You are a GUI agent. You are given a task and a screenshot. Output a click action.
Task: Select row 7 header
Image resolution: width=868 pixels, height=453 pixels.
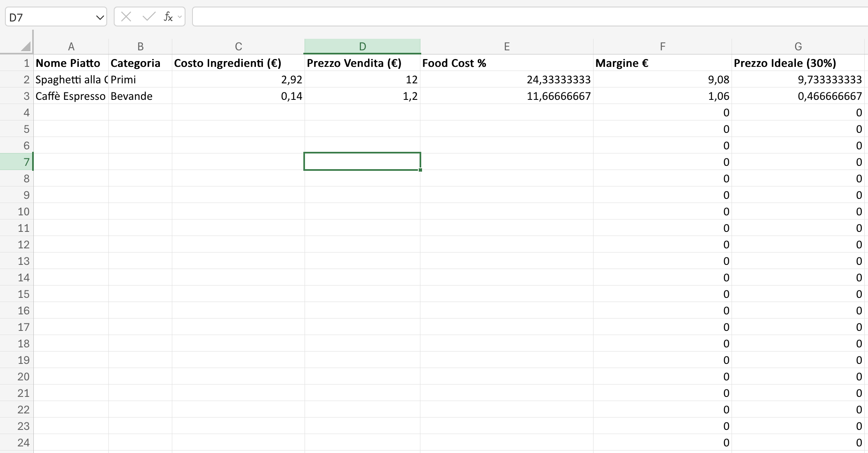tap(26, 162)
